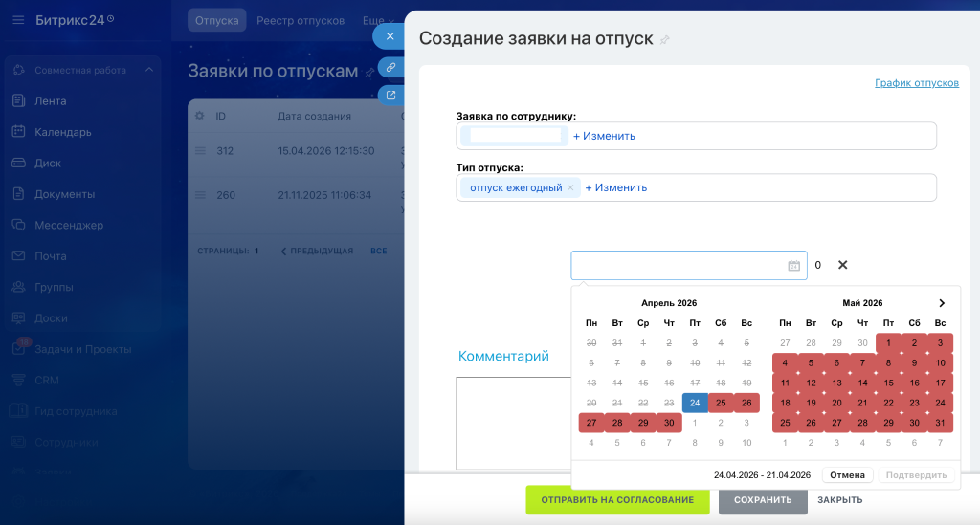
Task: Remove the 'отпуск ежегодный' tag
Action: tap(570, 187)
